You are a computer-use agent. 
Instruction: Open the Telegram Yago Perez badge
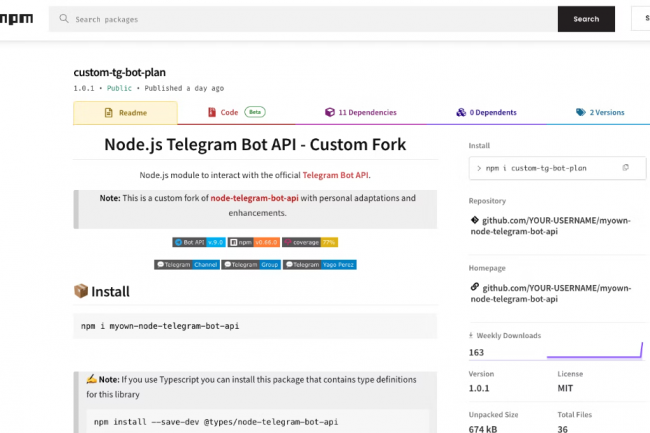pos(319,265)
